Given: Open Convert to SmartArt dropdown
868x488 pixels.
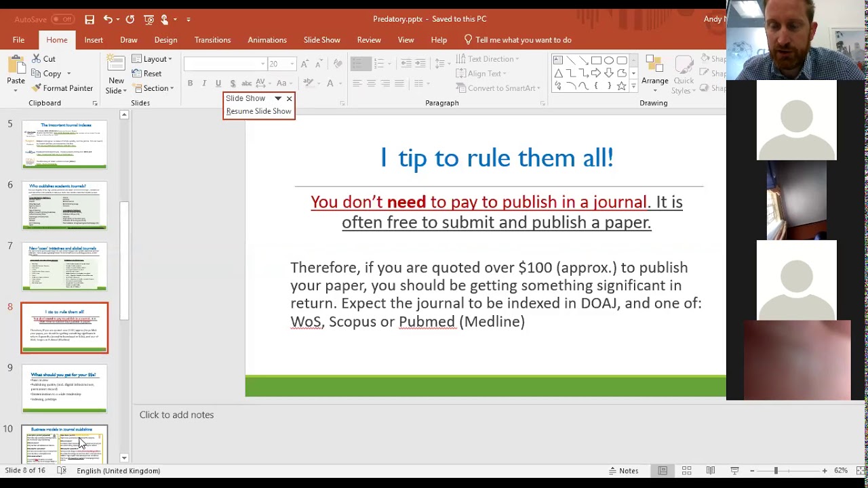Looking at the screenshot, I should [x=498, y=88].
